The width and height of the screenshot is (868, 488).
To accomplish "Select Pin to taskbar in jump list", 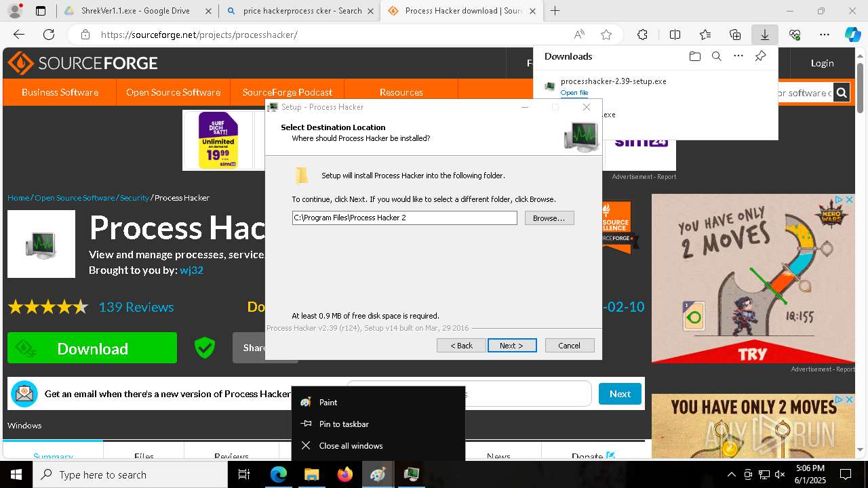I will 378,424.
